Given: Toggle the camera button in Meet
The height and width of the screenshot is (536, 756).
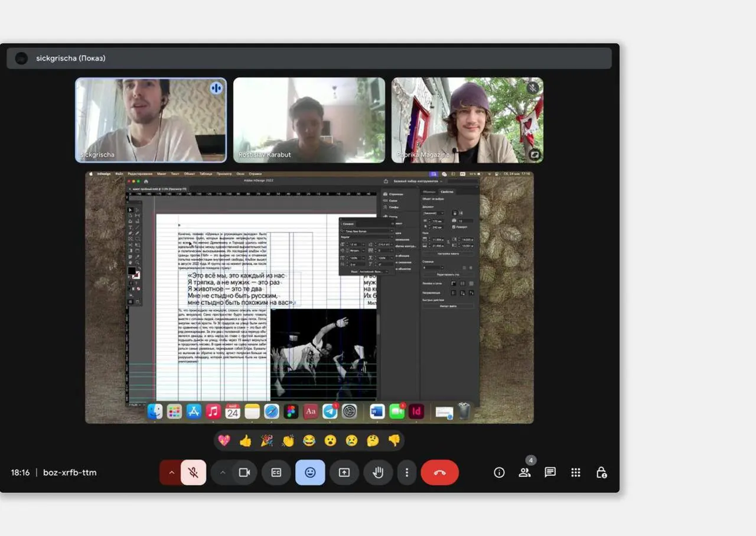Looking at the screenshot, I should [244, 472].
